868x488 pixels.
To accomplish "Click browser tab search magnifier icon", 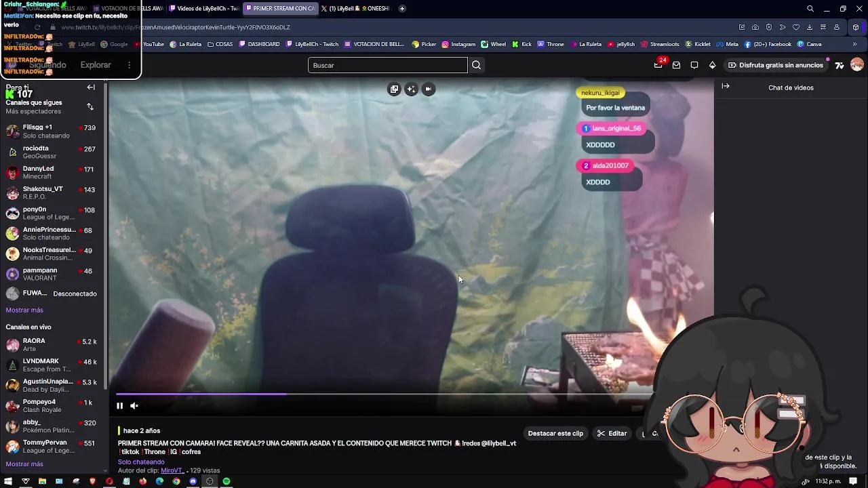I will click(810, 8).
